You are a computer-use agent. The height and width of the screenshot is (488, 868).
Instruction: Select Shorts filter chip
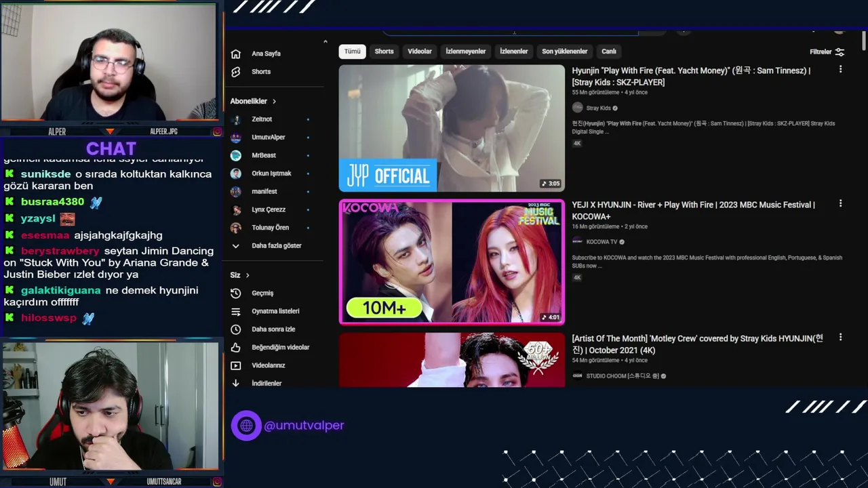pyautogui.click(x=384, y=52)
